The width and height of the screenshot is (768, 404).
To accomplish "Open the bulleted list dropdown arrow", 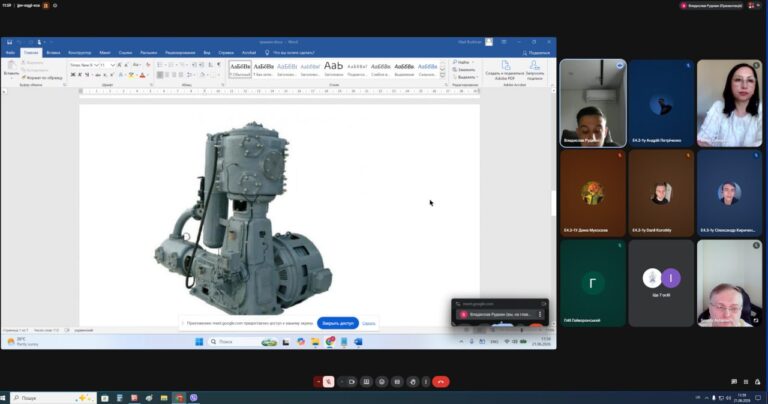I will point(166,65).
